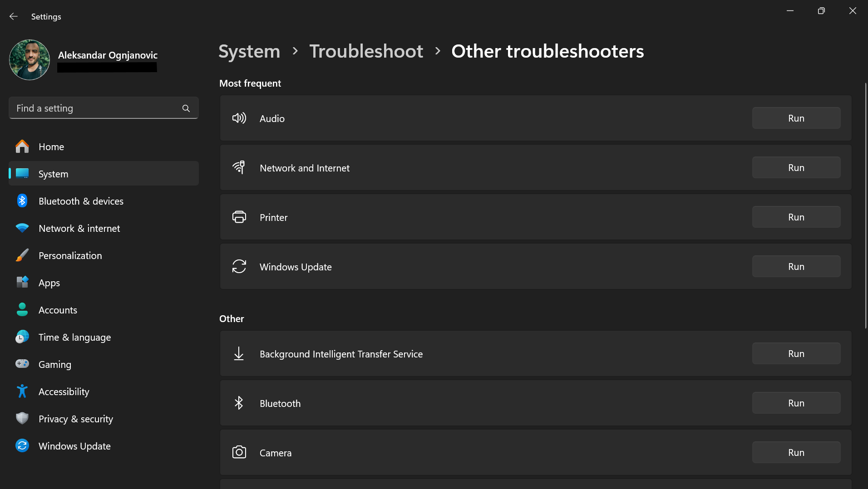Open Accounts settings

tap(104, 310)
